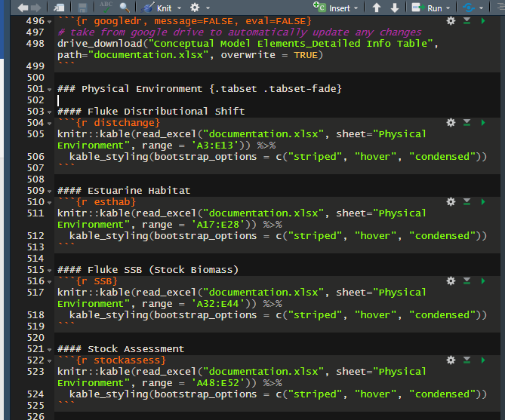This screenshot has width=505, height=420.
Task: Open SSB chunk options gear
Action: [451, 281]
